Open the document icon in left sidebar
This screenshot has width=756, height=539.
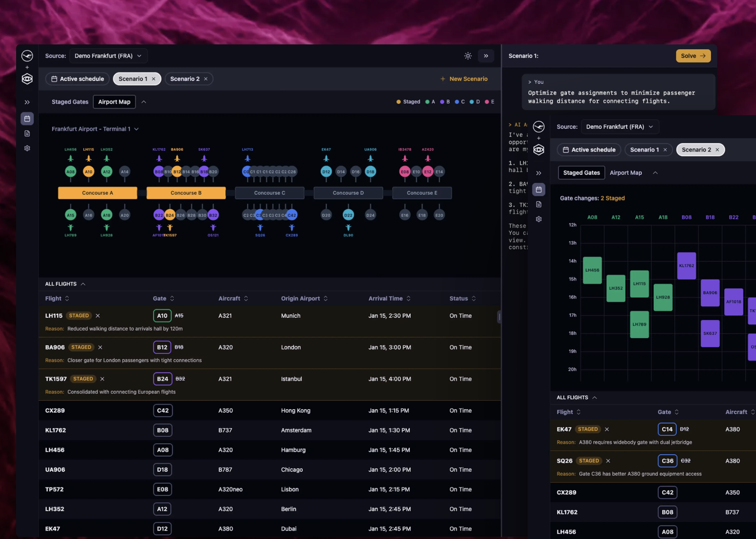click(27, 134)
